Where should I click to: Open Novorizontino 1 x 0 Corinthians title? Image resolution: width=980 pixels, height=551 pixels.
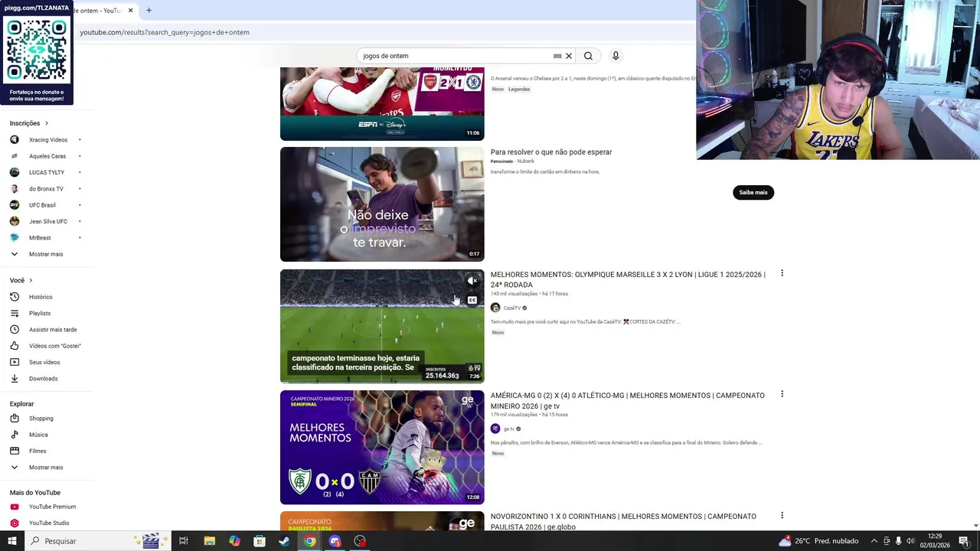623,521
